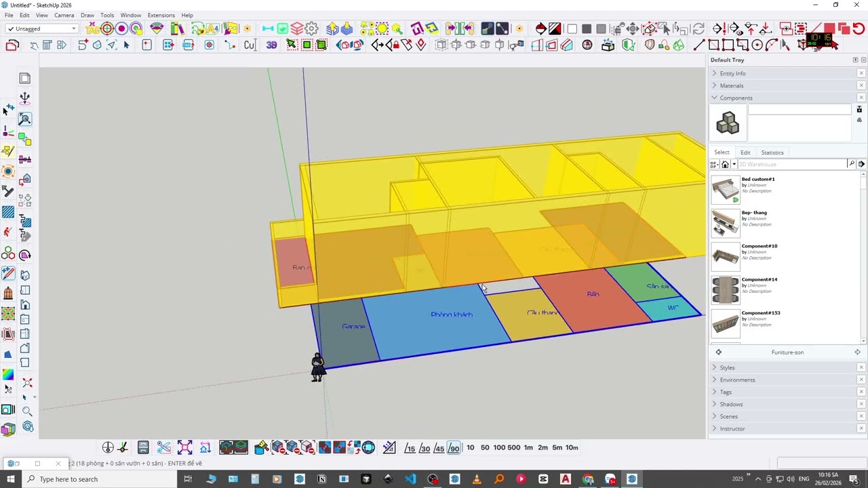Image resolution: width=868 pixels, height=488 pixels.
Task: Click the Zoom Extents icon in bottom toolbar
Action: coord(184,447)
